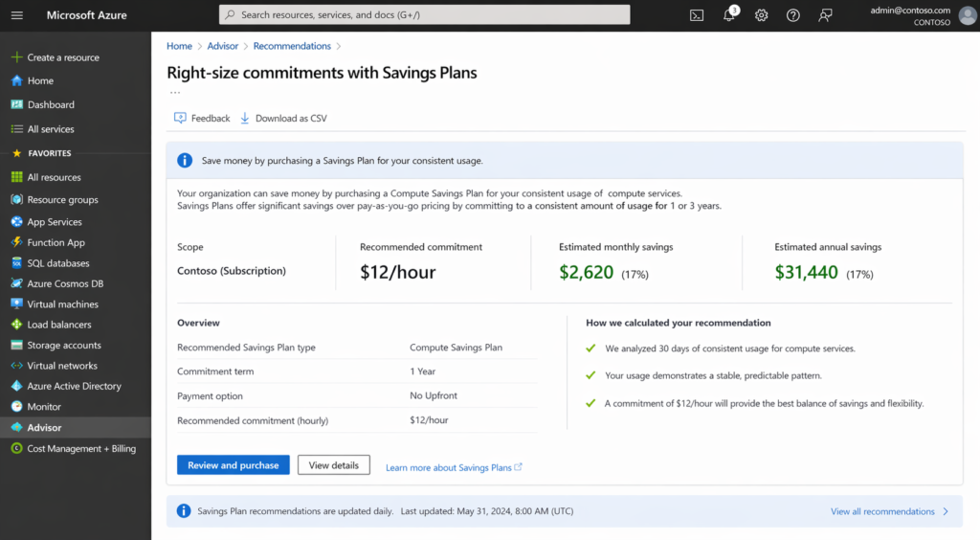Open All services label in the sidebar

point(51,128)
